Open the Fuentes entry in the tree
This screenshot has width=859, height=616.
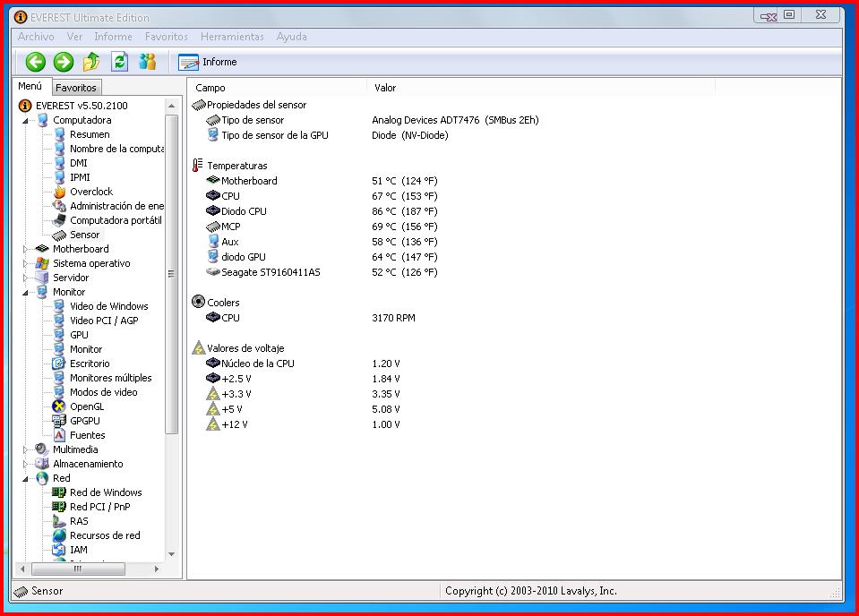point(87,435)
